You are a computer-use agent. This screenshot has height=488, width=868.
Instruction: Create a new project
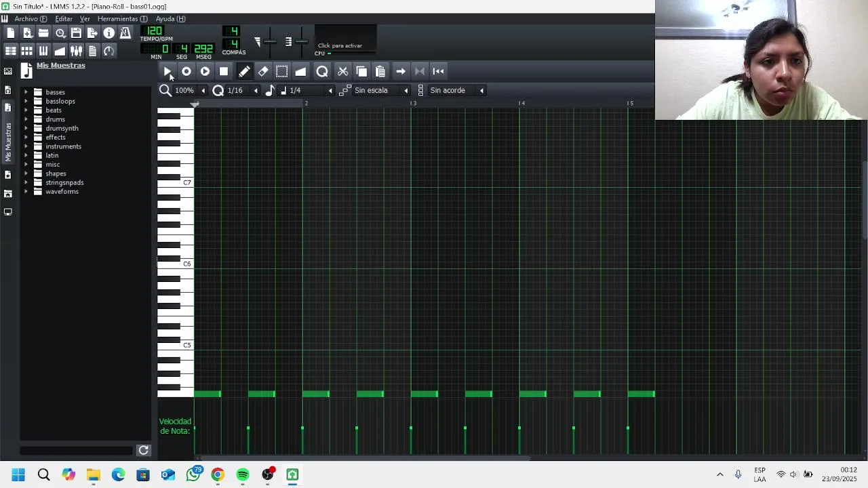pyautogui.click(x=11, y=33)
